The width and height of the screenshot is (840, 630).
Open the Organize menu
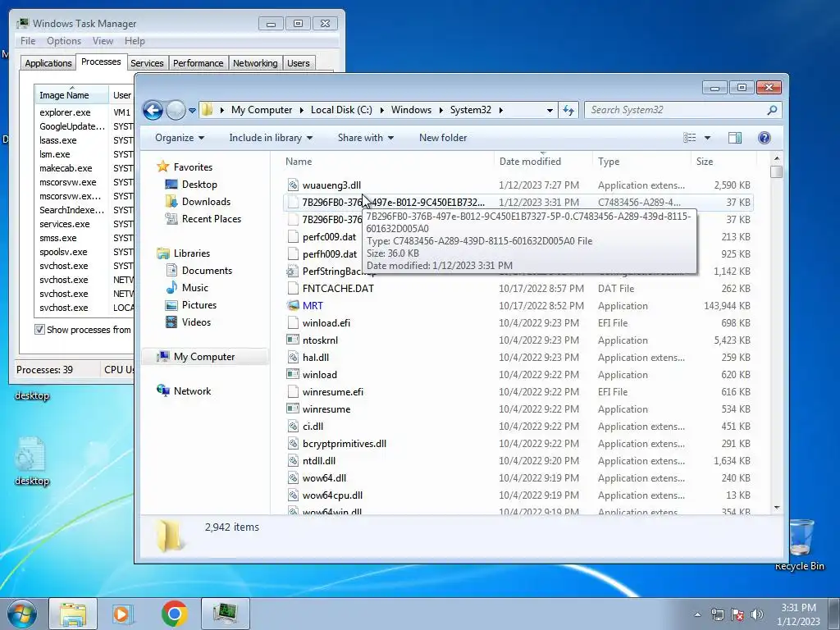180,138
